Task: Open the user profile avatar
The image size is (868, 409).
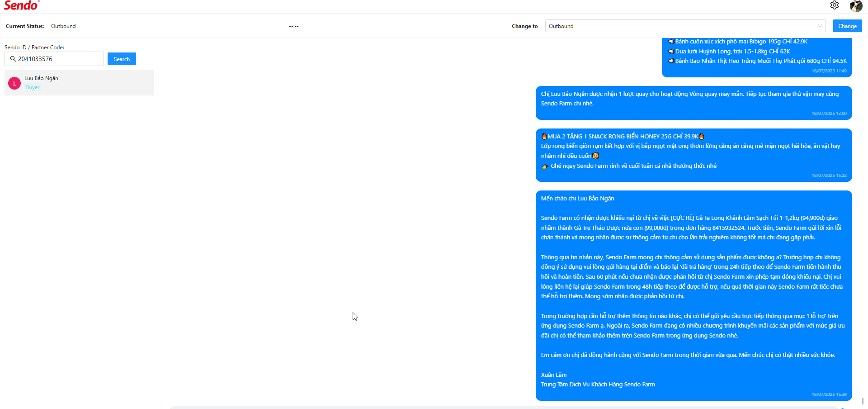Action: coord(856,6)
